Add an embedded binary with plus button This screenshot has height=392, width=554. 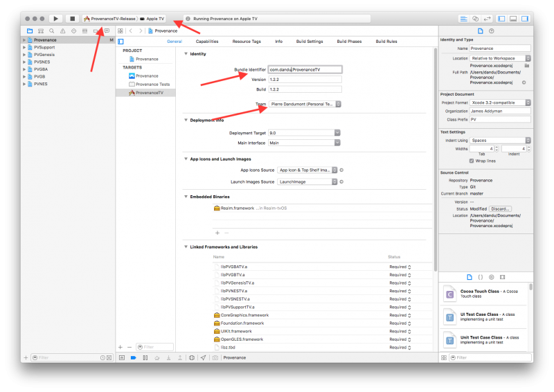217,233
